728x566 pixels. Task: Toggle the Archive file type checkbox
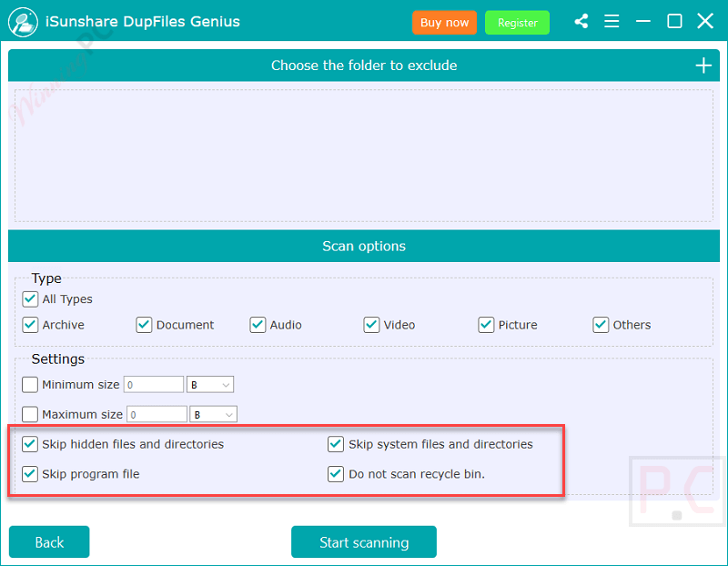[31, 325]
